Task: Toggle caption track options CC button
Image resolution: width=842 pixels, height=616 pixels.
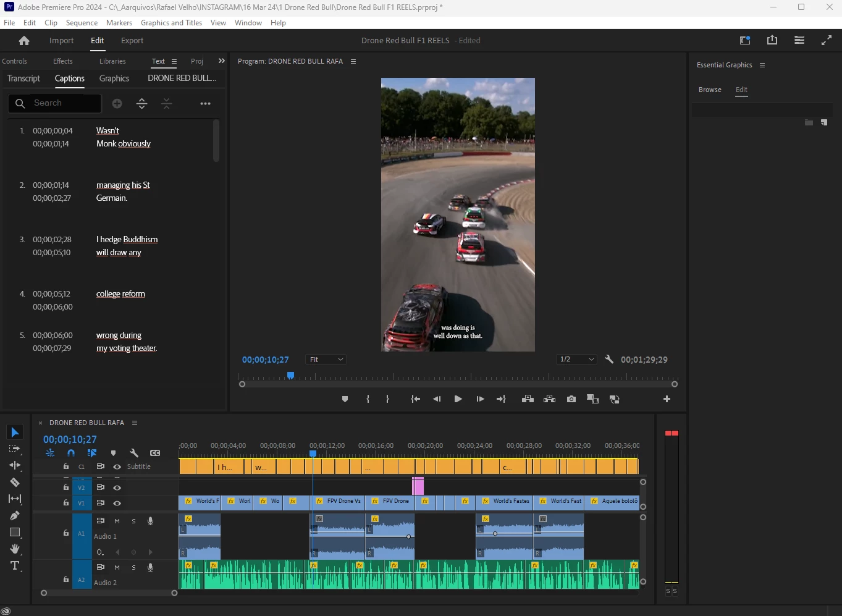Action: coord(155,453)
